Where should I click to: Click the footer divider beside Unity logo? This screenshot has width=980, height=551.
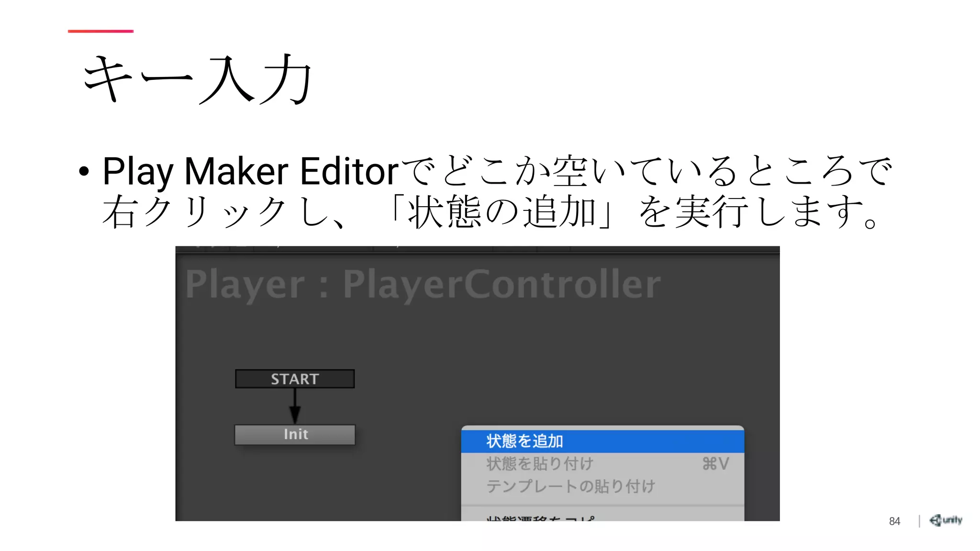pyautogui.click(x=919, y=521)
